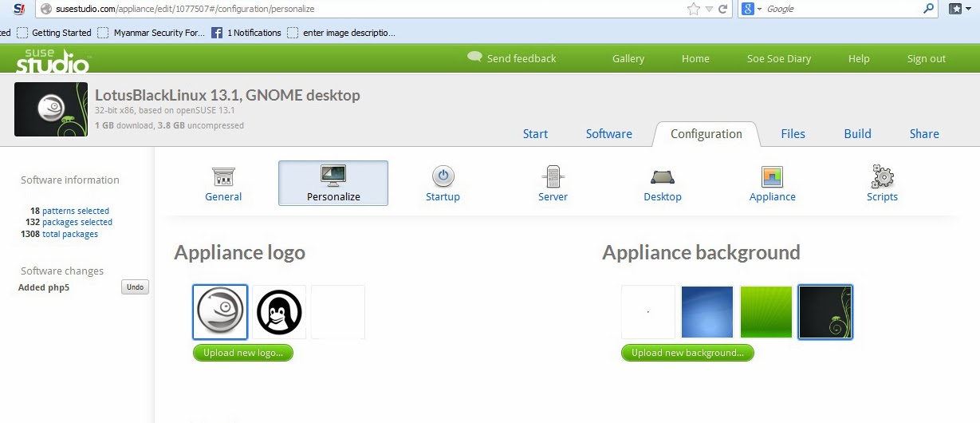The width and height of the screenshot is (980, 423).
Task: Select the plain white background
Action: click(648, 312)
